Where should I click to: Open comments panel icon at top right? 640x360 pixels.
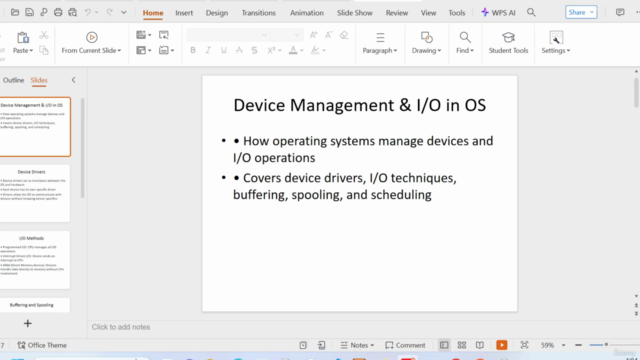pos(620,12)
